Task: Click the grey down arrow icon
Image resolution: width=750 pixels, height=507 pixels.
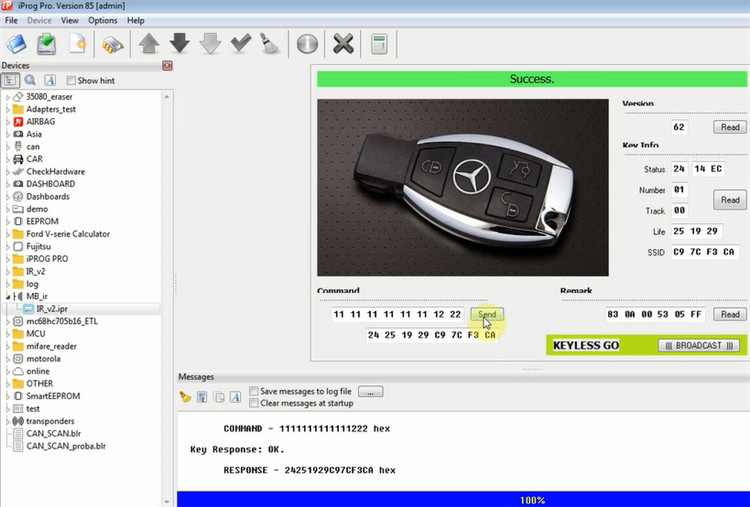Action: coord(210,44)
